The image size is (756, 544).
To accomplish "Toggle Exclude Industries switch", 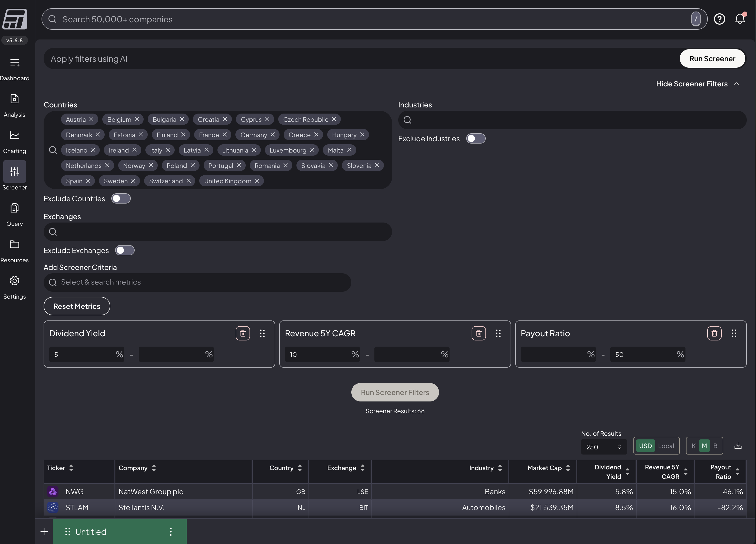I will pos(476,139).
